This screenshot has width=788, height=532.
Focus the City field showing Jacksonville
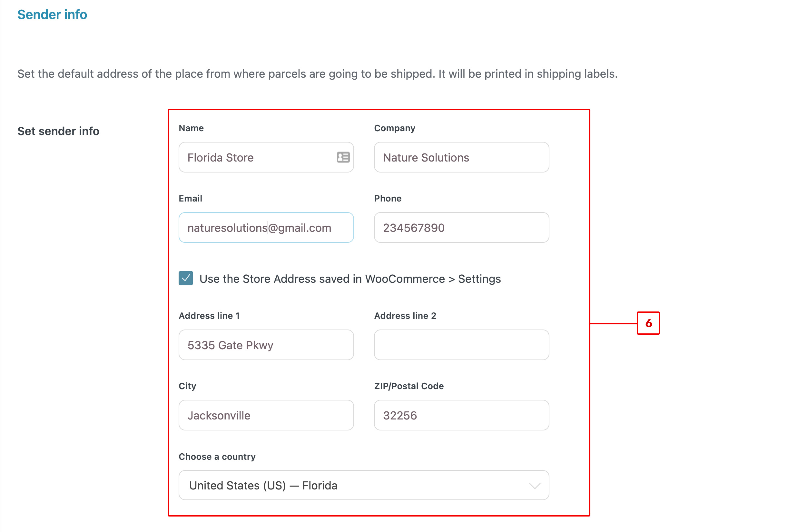pyautogui.click(x=266, y=415)
